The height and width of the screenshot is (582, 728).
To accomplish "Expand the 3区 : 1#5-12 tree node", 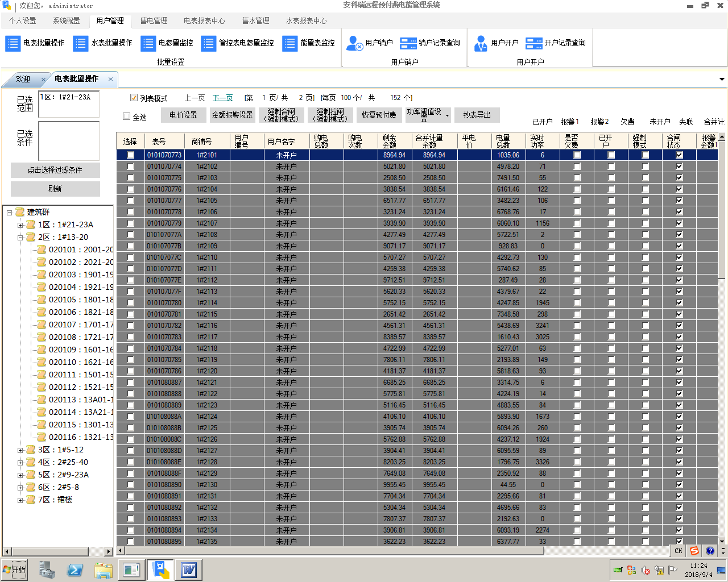I will [20, 450].
